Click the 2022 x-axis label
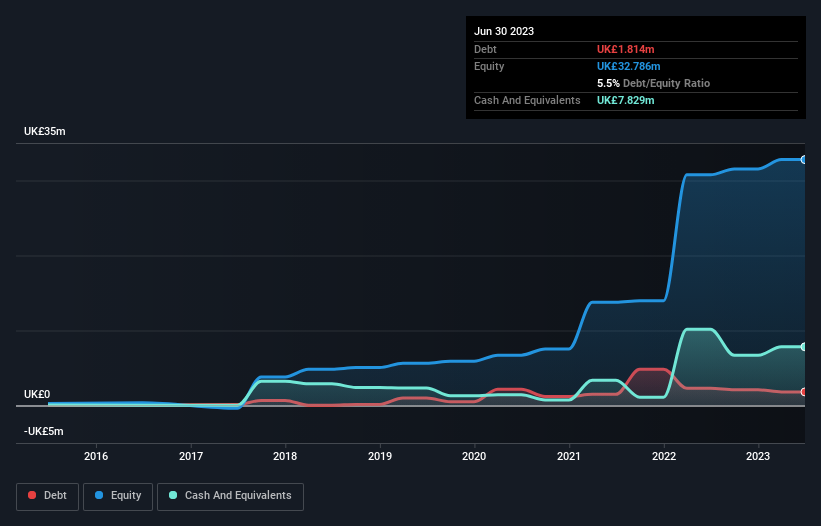The height and width of the screenshot is (526, 821). point(663,456)
